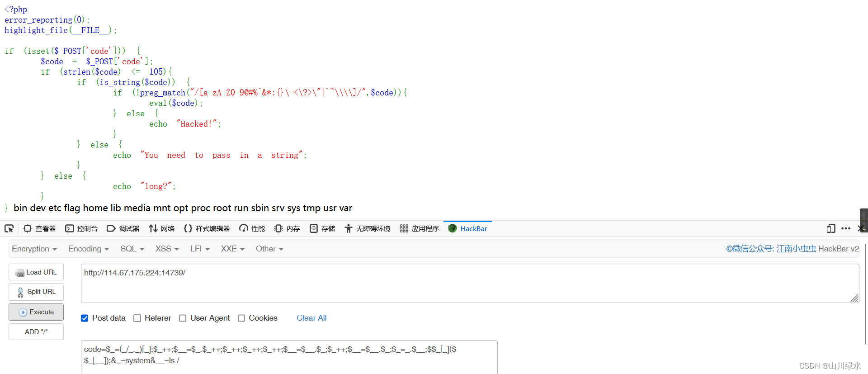Switch to the Memory (内存) tab
Screen dimensions: 868x374
click(287, 228)
